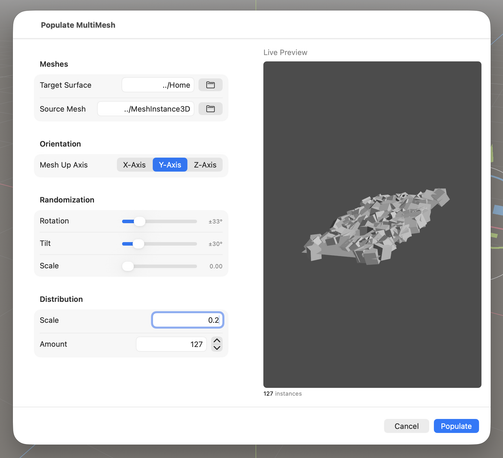The width and height of the screenshot is (503, 458).
Task: Select X-Axis as mesh up axis
Action: point(134,165)
